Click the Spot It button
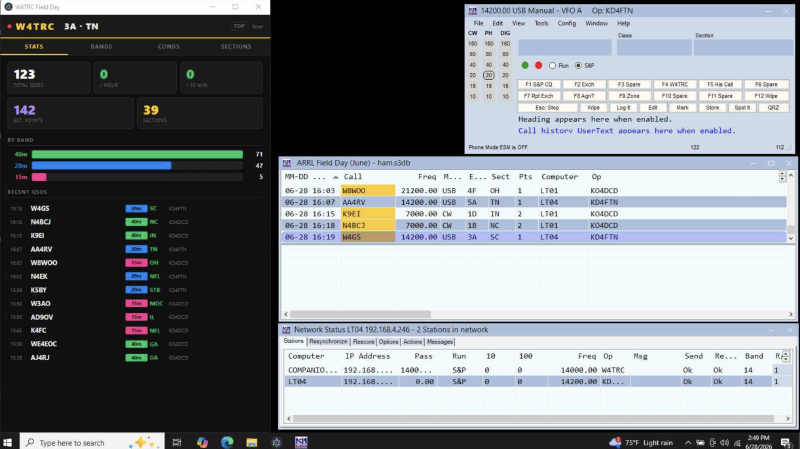The image size is (800, 449). tap(742, 108)
